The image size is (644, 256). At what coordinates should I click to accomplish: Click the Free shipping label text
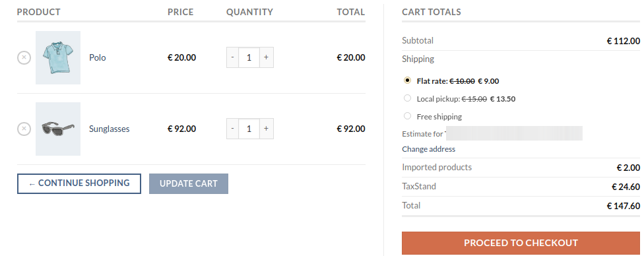439,117
